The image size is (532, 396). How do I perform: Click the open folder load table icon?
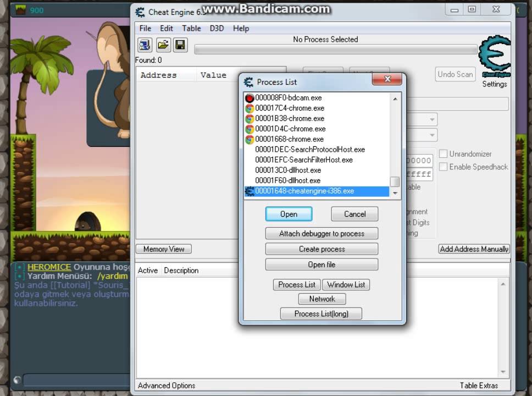click(x=163, y=45)
